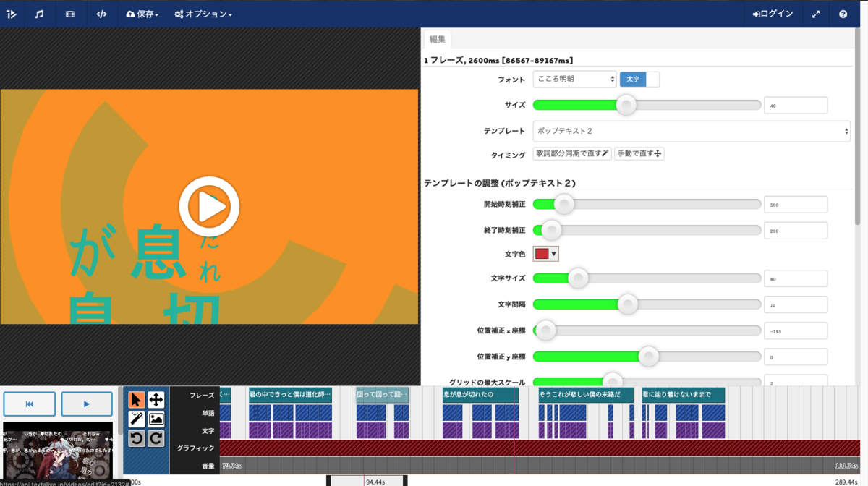Image resolution: width=868 pixels, height=486 pixels.
Task: Open the 保存 save dropdown
Action: tap(142, 14)
